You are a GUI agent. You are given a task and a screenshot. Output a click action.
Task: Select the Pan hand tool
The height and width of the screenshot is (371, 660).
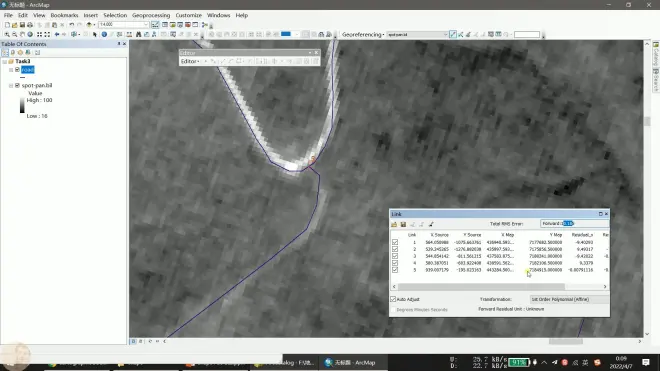coord(22,35)
